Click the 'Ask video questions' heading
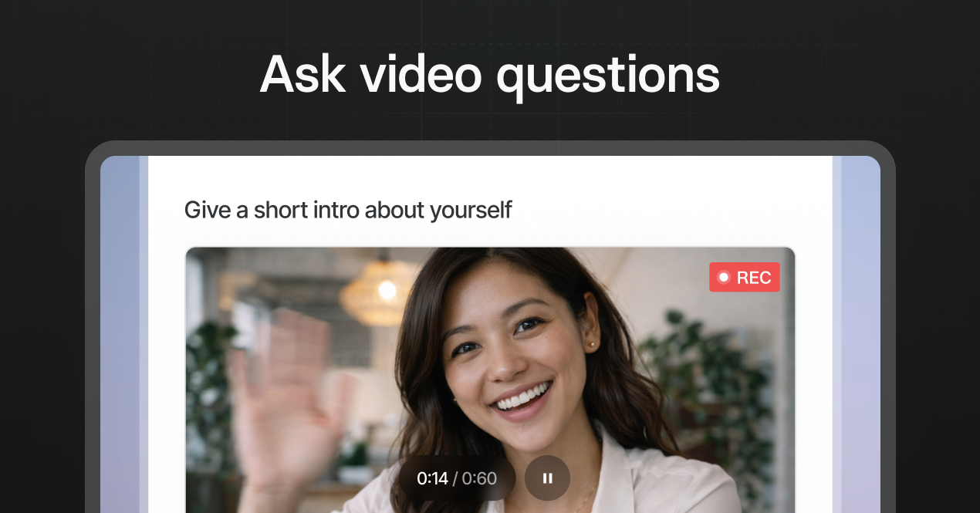Screen dimensions: 980x513 (x=490, y=75)
